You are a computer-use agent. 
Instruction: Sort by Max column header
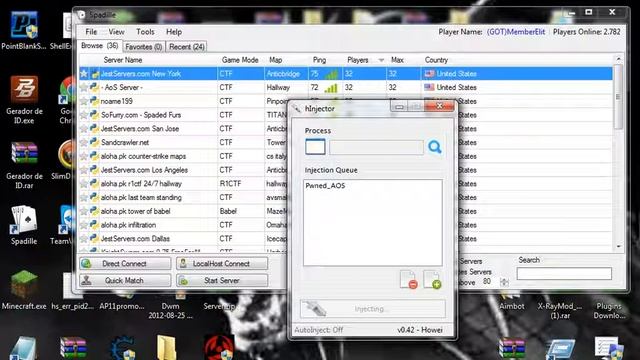[397, 60]
